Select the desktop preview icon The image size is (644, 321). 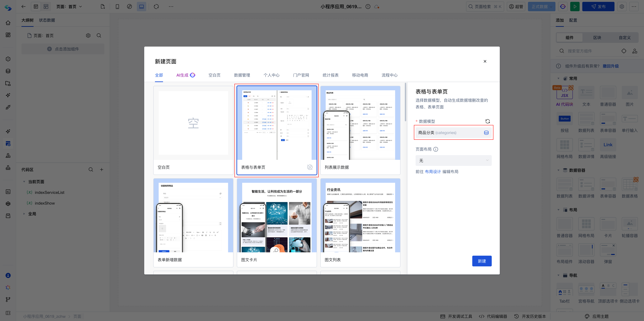coord(142,7)
